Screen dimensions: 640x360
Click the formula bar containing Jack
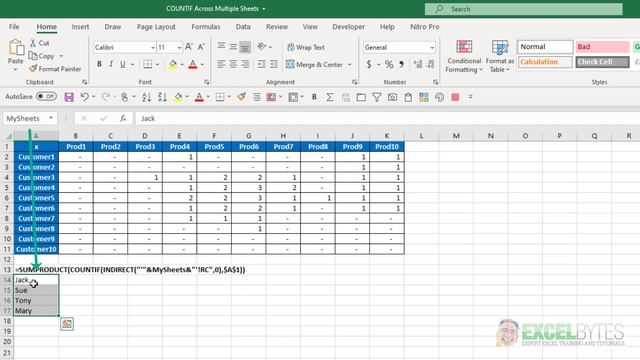coord(387,118)
